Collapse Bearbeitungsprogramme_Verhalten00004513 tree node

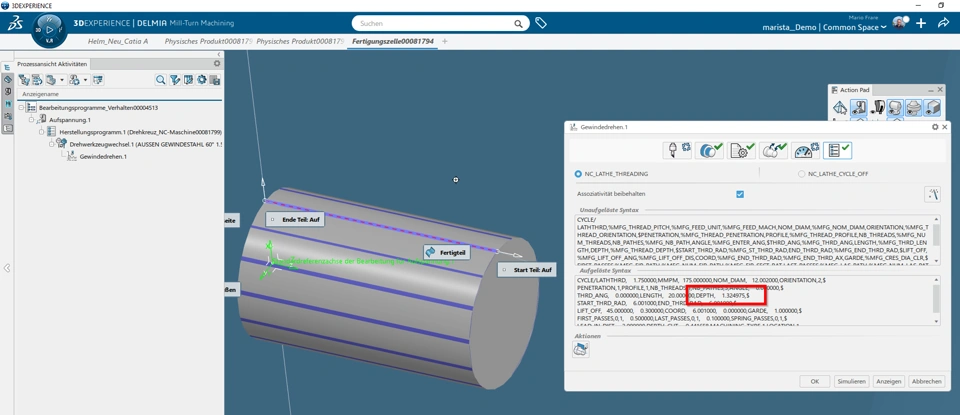coord(21,108)
